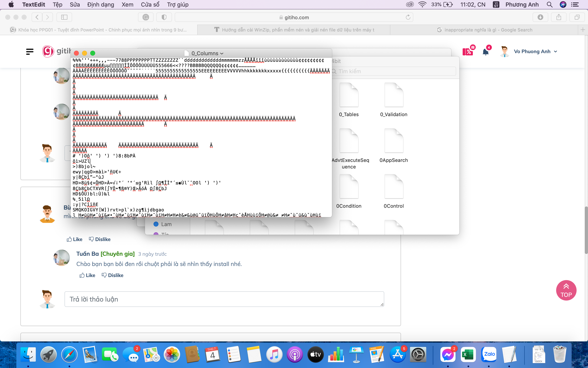Open the Finder icon in the Dock
Viewport: 588px width, 368px height.
pos(28,354)
